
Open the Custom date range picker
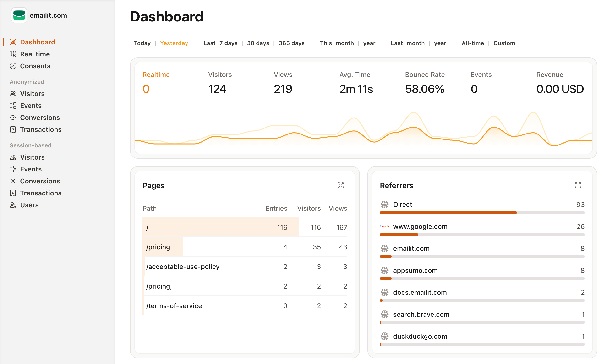coord(504,43)
